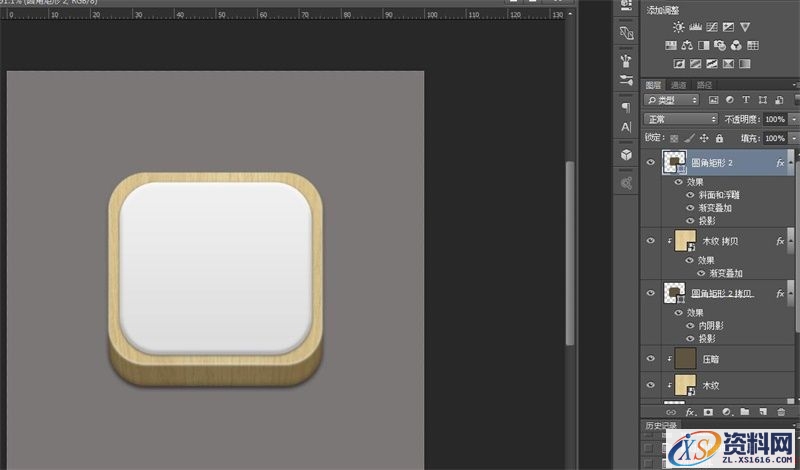Click the Brightness/Contrast adjustment icon

click(679, 27)
